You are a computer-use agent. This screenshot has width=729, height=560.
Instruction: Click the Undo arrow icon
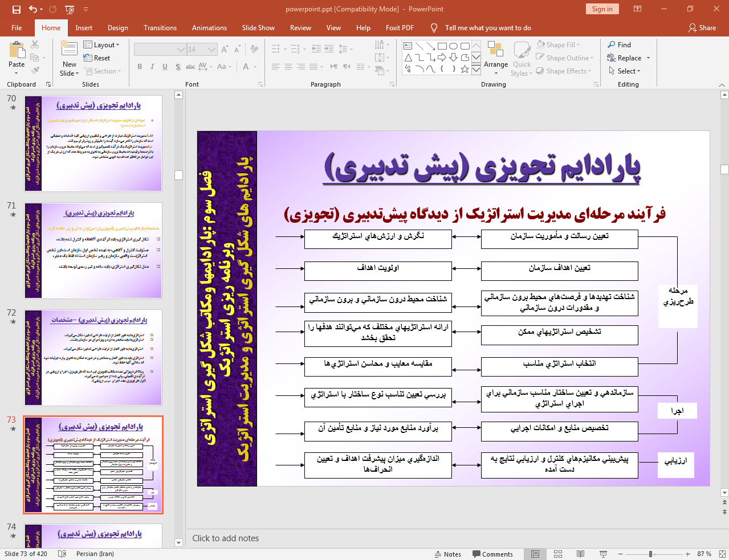click(32, 9)
